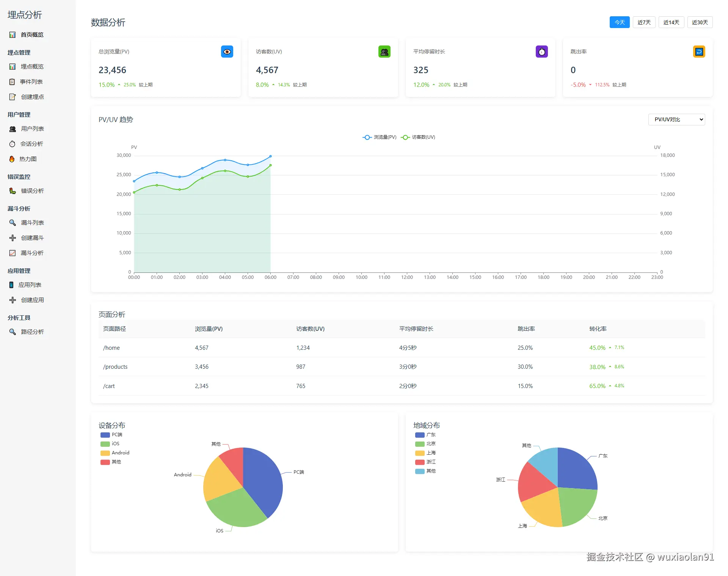Image resolution: width=728 pixels, height=576 pixels.
Task: Open 路径分析 with the magnifier icon
Action: (x=33, y=332)
